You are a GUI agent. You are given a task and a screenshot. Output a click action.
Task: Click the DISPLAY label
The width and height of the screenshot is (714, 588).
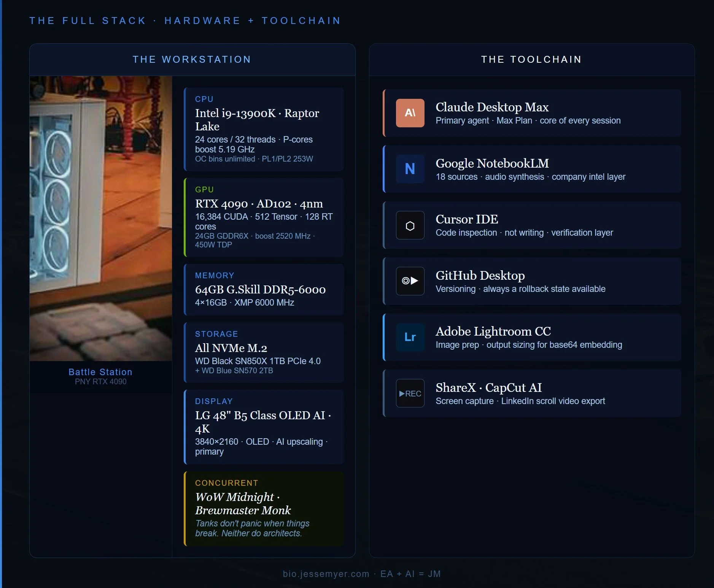pyautogui.click(x=214, y=401)
